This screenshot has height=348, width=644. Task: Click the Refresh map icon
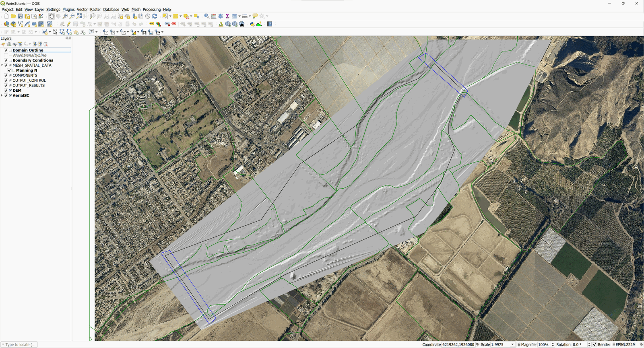pyautogui.click(x=155, y=16)
